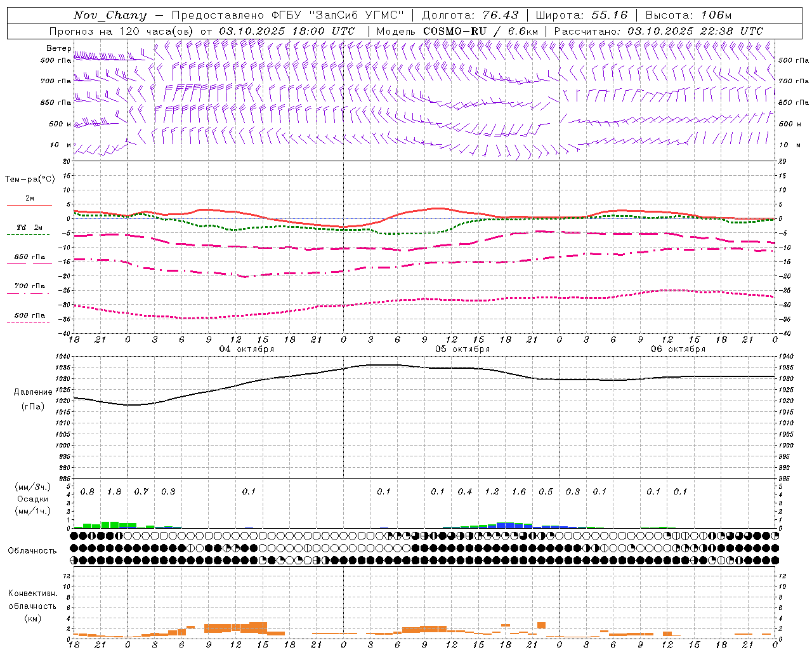Click the (гПа) unit label under Давление
Image resolution: width=812 pixels, height=650 pixels.
33,407
